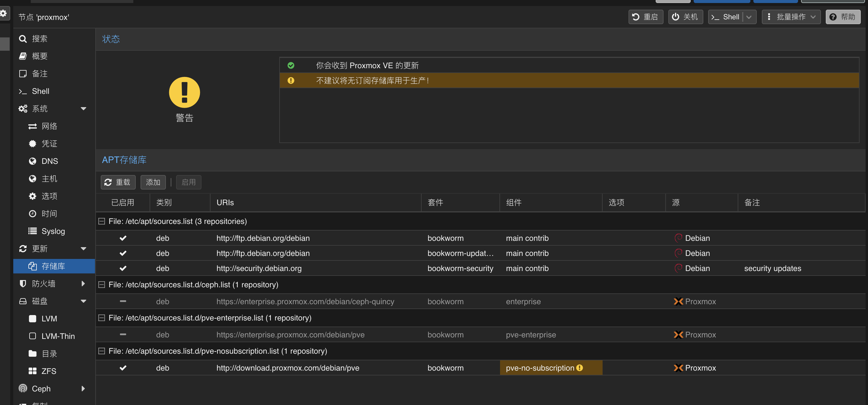Click the network arrows icon beside 网络

pyautogui.click(x=32, y=126)
